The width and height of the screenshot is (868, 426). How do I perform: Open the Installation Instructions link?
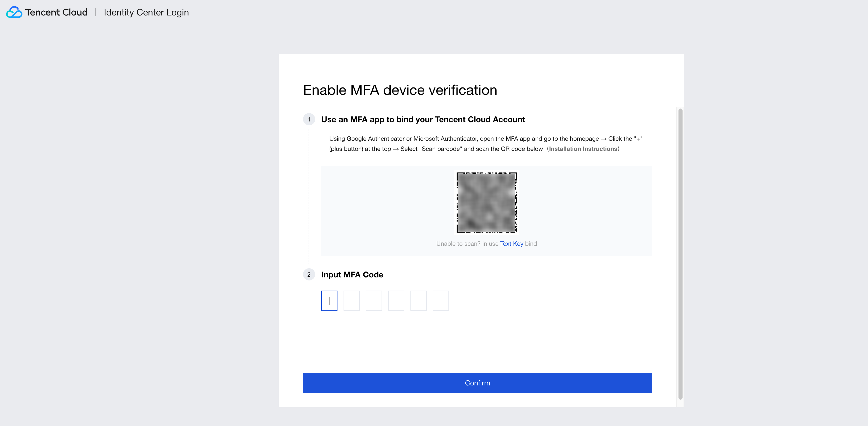[x=583, y=149]
